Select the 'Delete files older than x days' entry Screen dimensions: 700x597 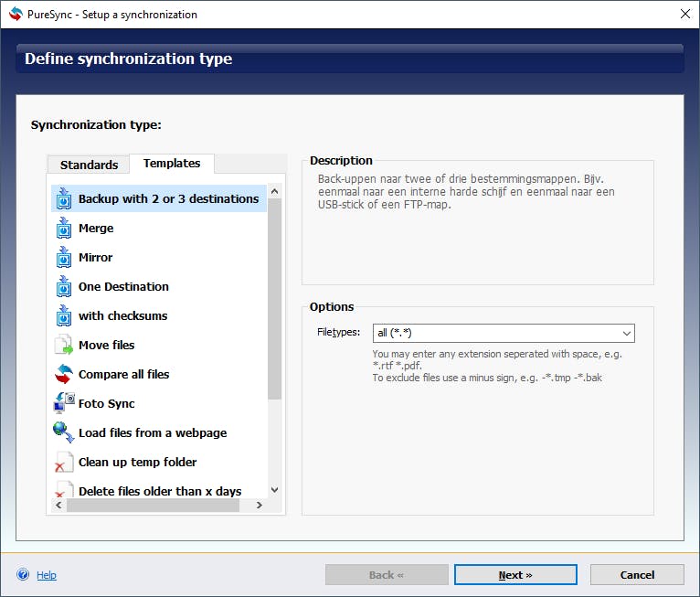point(159,490)
